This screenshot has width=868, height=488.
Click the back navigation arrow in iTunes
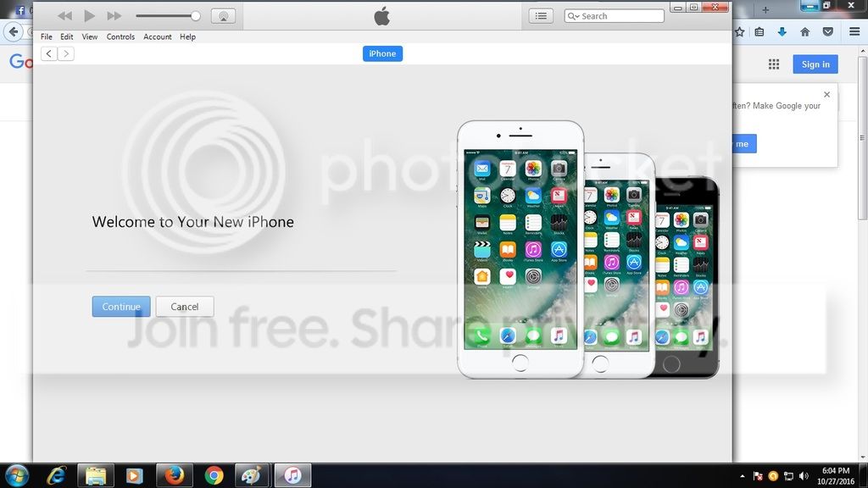(x=49, y=53)
